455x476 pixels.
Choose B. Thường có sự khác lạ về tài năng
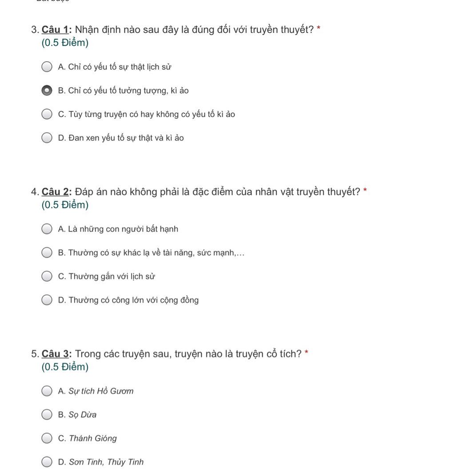coord(47,253)
